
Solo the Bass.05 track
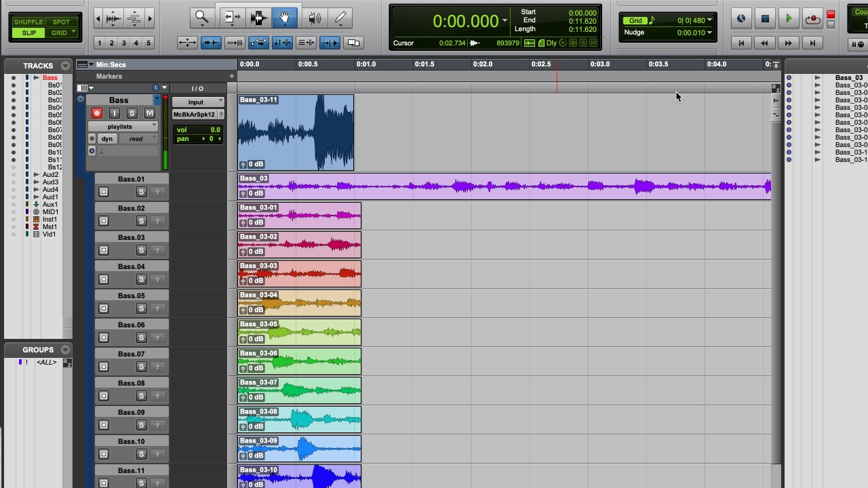[141, 308]
